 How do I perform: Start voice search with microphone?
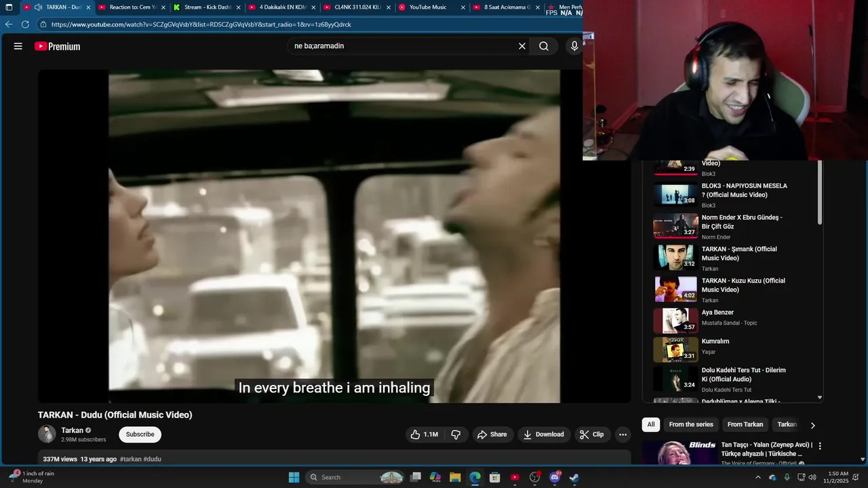coord(574,46)
